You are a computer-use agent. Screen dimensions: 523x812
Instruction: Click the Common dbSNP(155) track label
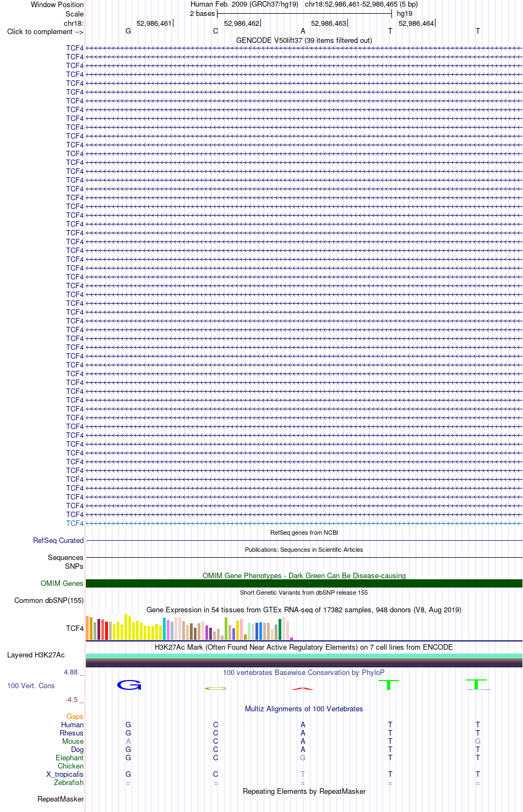(x=49, y=600)
